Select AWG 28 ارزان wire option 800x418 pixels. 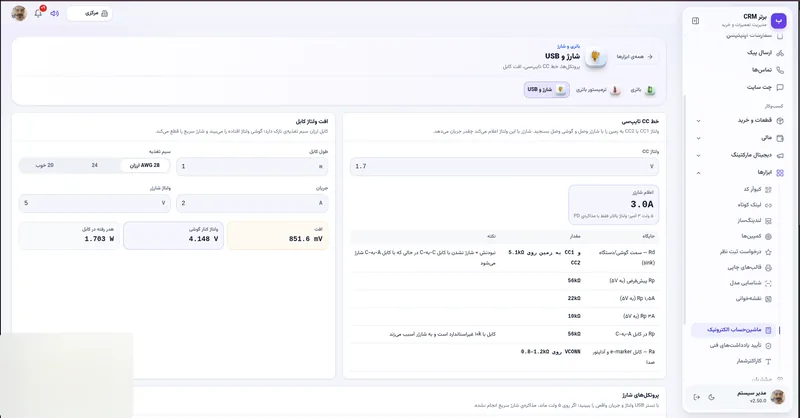[145, 165]
